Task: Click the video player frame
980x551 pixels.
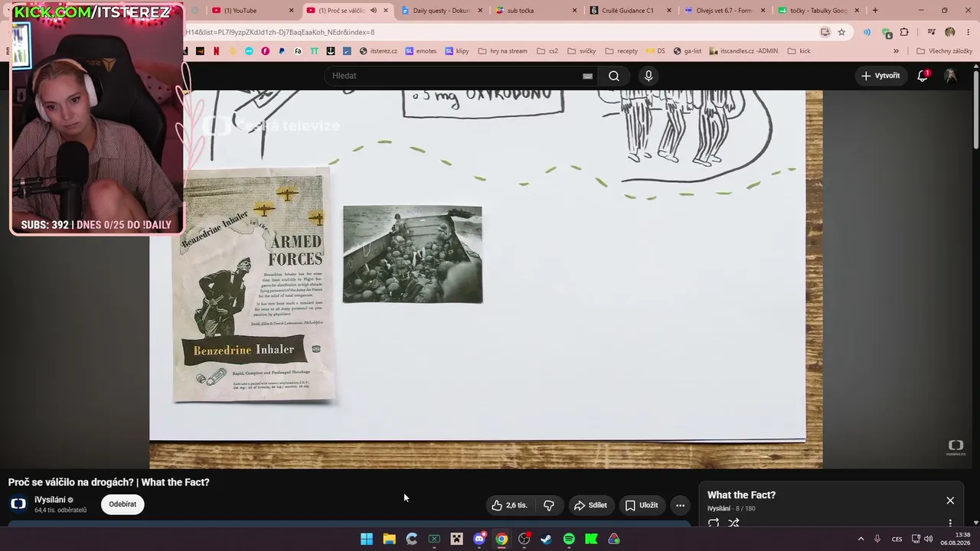Action: (486, 280)
